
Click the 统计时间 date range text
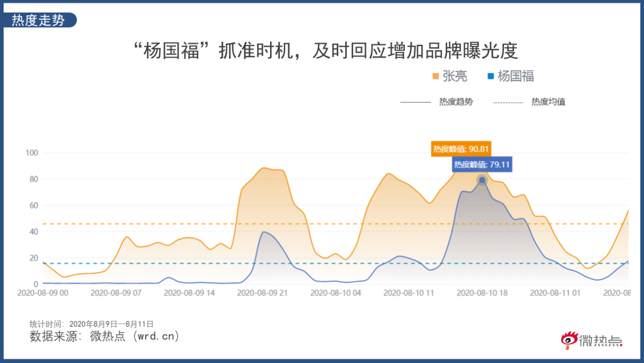coord(92,324)
